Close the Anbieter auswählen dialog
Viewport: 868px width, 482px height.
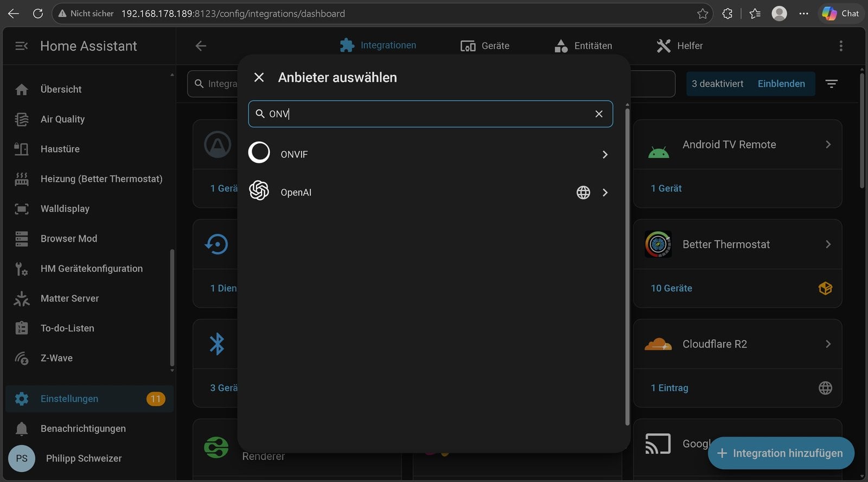point(259,78)
